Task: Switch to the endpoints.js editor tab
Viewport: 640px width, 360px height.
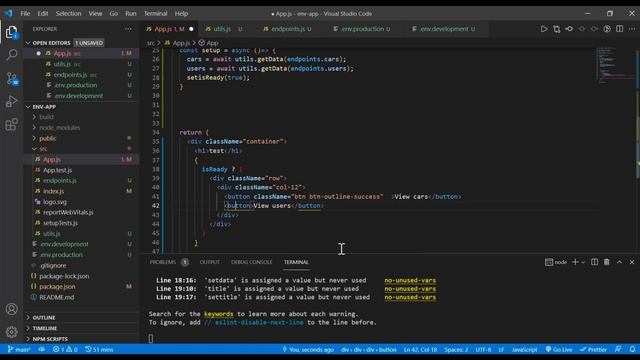Action: click(287, 29)
